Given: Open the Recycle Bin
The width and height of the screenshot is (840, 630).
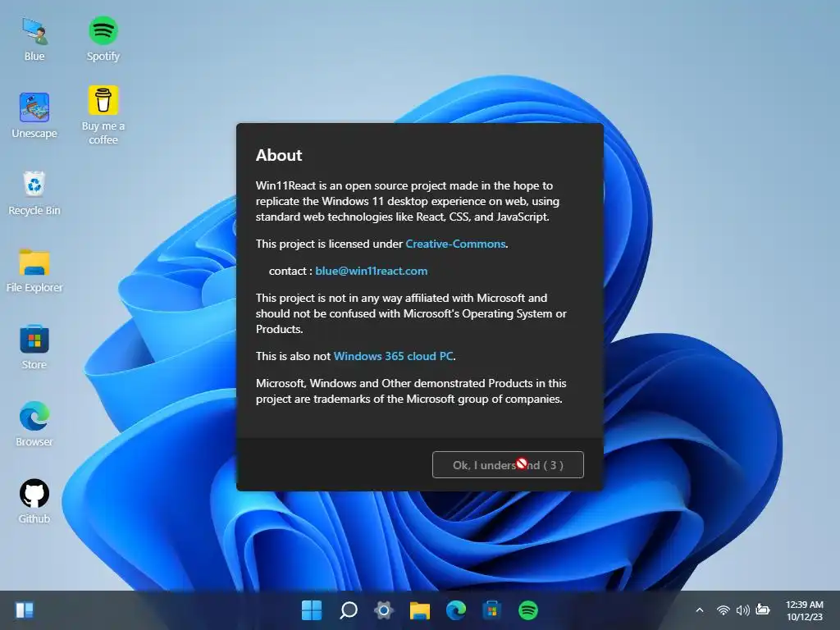Looking at the screenshot, I should 34,193.
